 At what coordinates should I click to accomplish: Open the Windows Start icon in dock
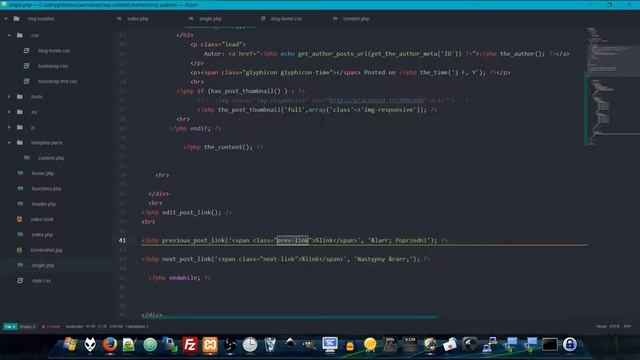[70, 344]
